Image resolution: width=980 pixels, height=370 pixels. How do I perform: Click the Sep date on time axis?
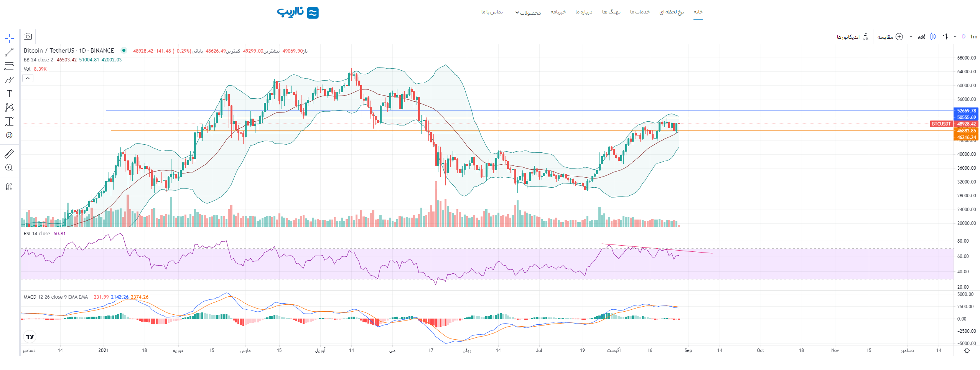pos(688,350)
